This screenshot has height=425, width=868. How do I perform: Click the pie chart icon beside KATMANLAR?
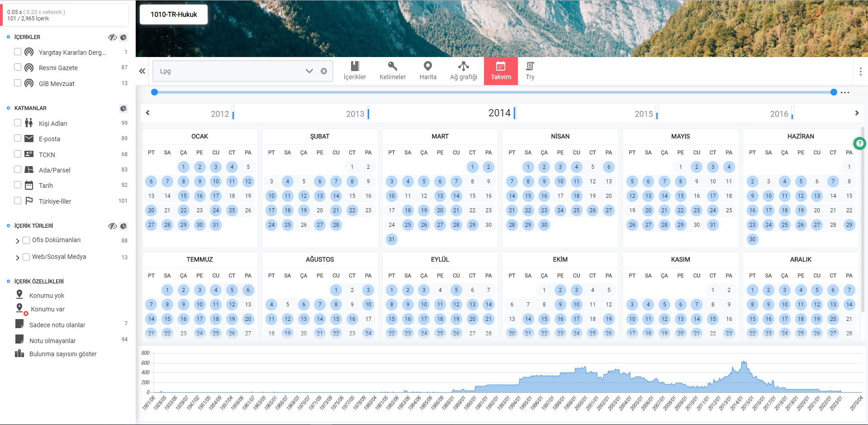[x=123, y=108]
